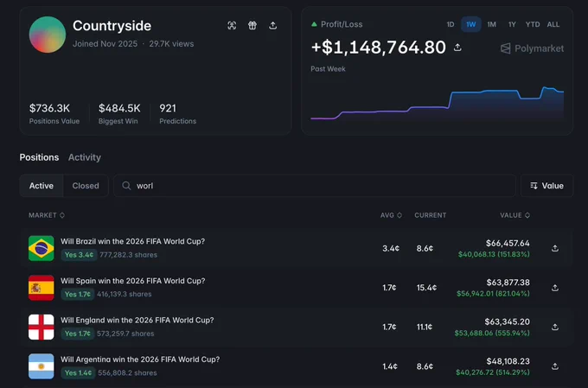Click the +$1,148,764.80 profit amount

pyautogui.click(x=379, y=48)
